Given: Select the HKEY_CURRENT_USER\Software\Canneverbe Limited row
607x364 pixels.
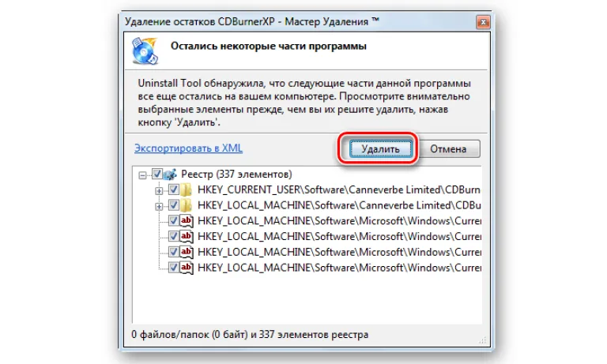Looking at the screenshot, I should pyautogui.click(x=339, y=190).
